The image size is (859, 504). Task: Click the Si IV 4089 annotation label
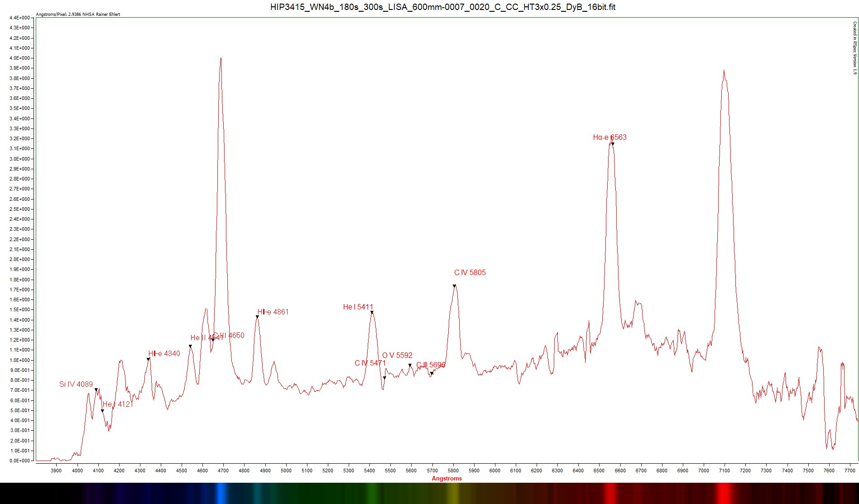point(76,384)
